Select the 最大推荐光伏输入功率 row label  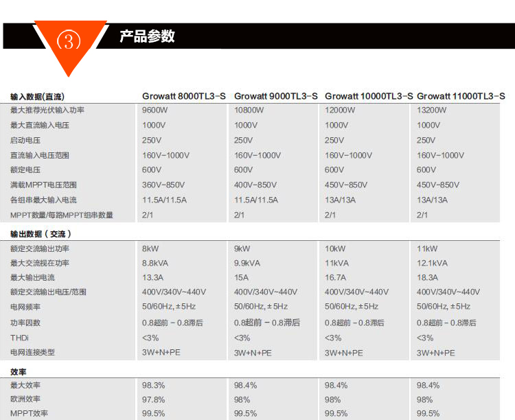click(x=47, y=110)
